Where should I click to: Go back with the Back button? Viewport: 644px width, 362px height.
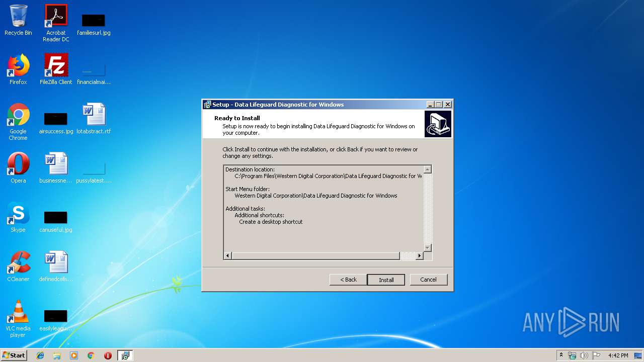click(348, 280)
